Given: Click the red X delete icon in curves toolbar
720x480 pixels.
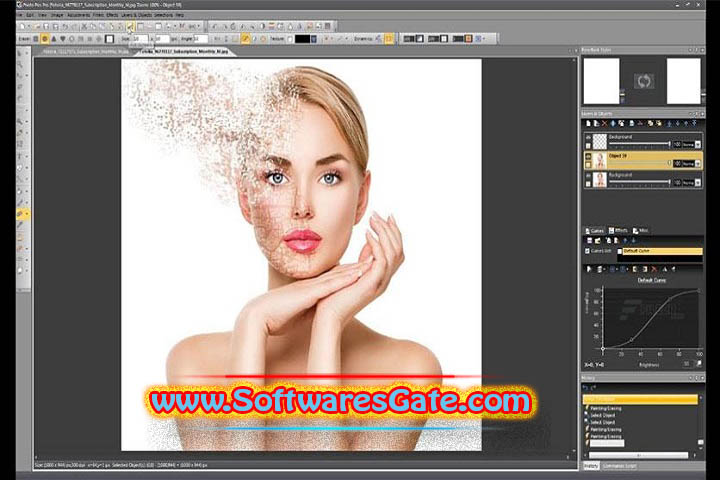Looking at the screenshot, I should [654, 269].
